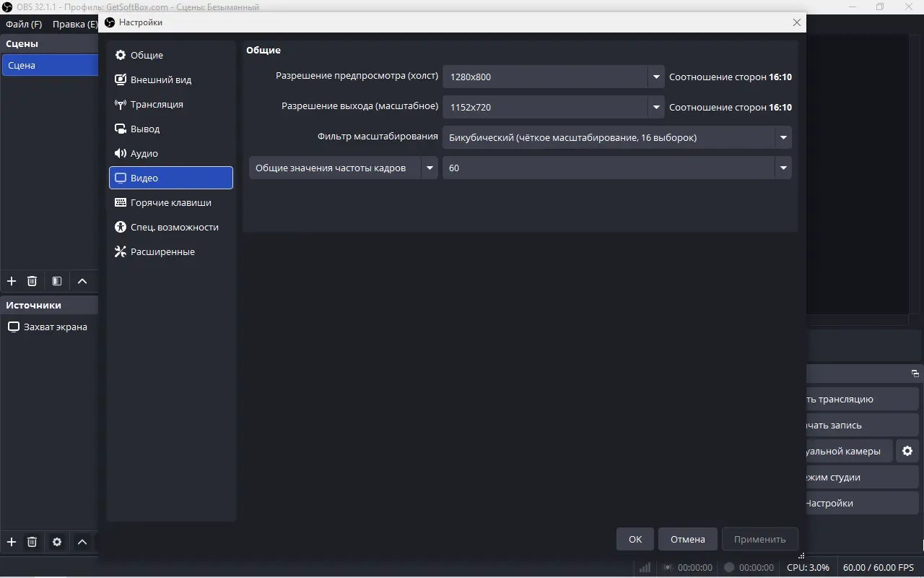This screenshot has width=924, height=578.
Task: Select Захват экрана source in list
Action: tap(55, 327)
